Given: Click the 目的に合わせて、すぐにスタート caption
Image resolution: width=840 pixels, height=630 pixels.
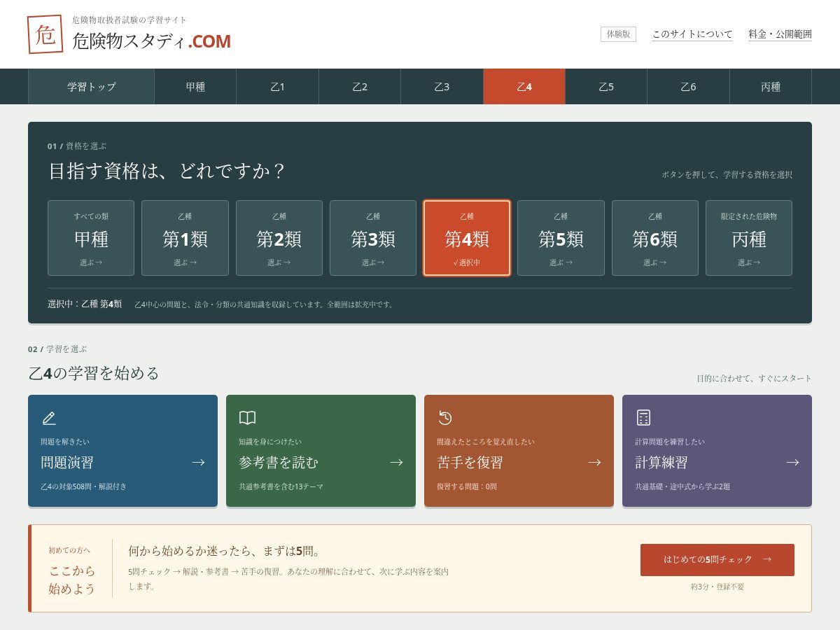Looking at the screenshot, I should point(754,378).
